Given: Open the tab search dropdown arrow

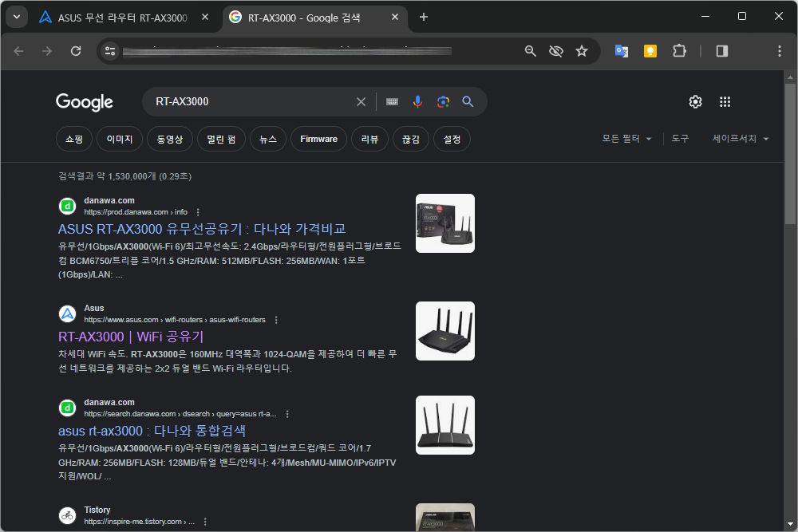Looking at the screenshot, I should (17, 17).
